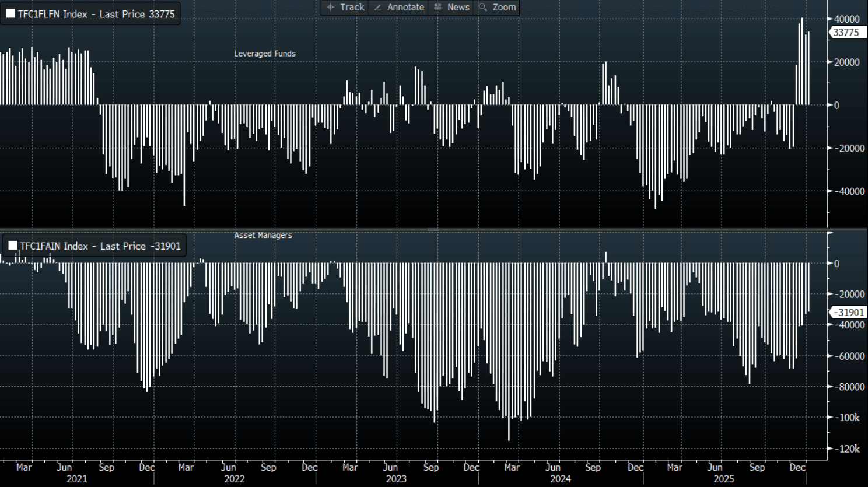
Task: Click the -120k label on lower y-axis
Action: pos(849,449)
